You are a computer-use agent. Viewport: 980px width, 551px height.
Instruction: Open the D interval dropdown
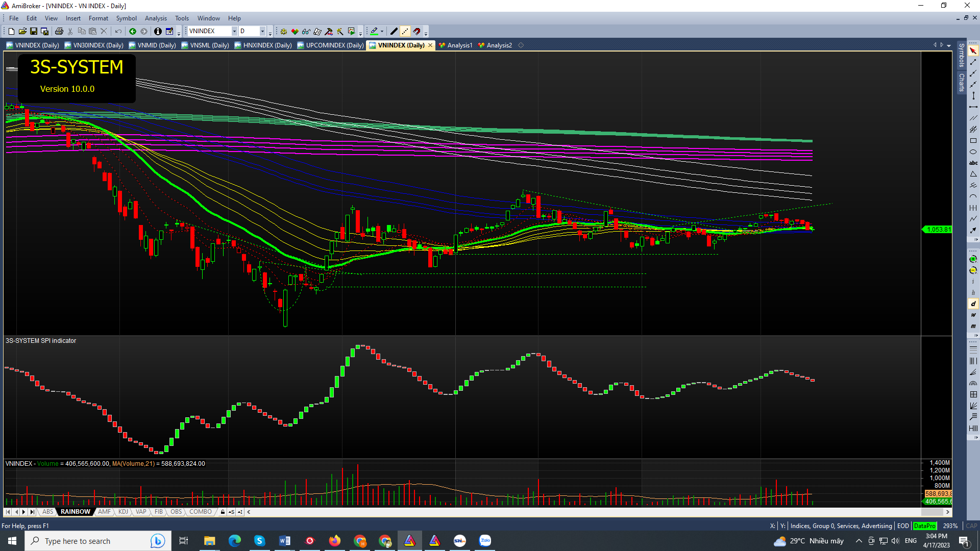(x=262, y=32)
